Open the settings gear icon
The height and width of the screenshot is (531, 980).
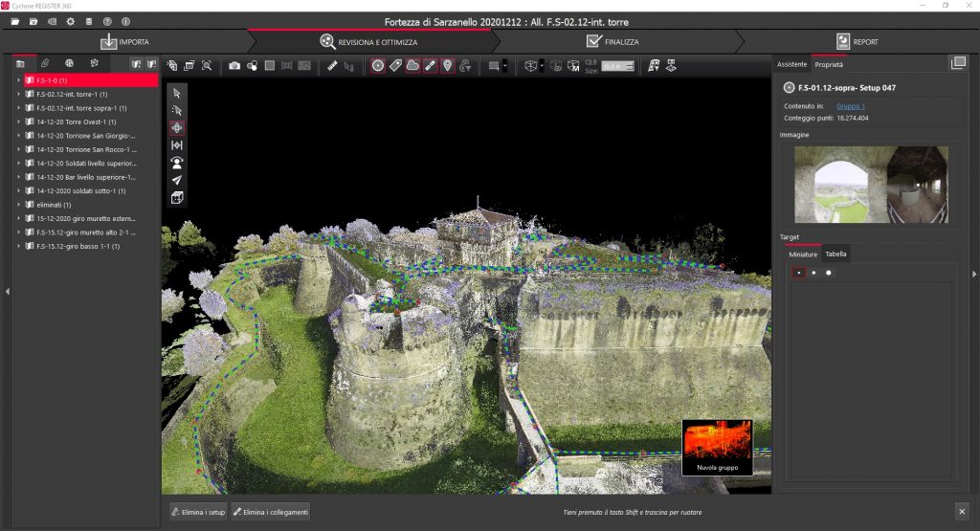coord(71,20)
